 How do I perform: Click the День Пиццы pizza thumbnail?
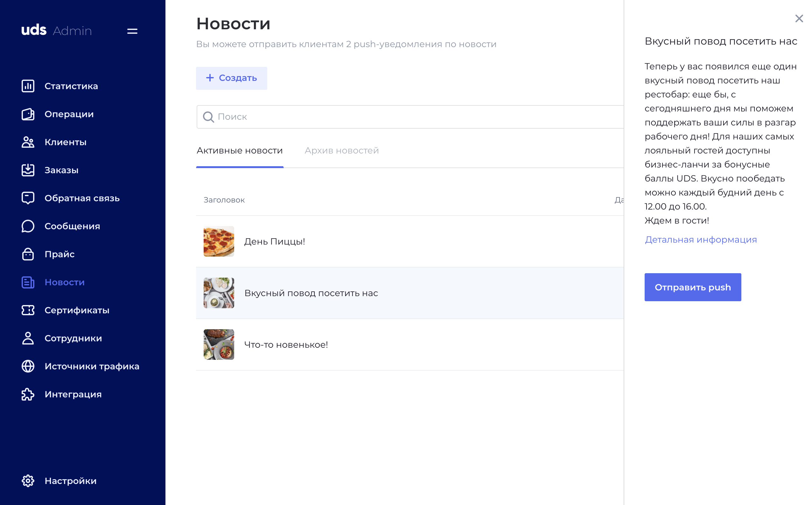coord(219,241)
